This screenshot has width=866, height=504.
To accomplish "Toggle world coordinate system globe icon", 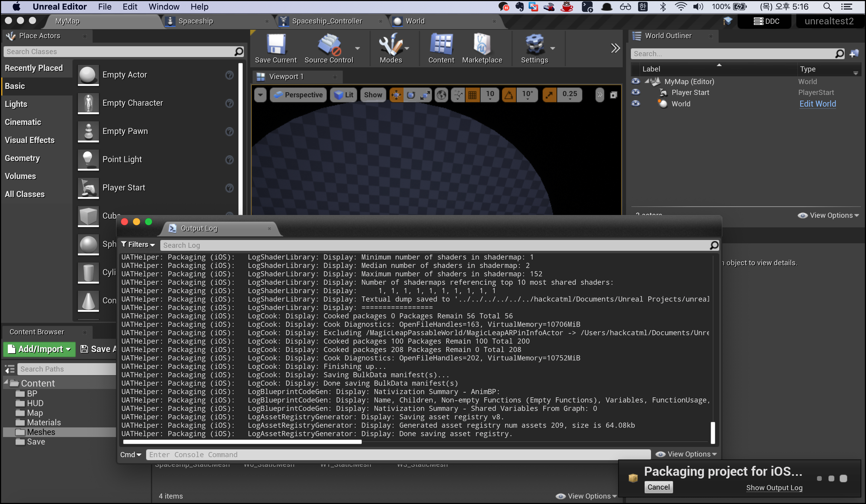I will pos(441,95).
